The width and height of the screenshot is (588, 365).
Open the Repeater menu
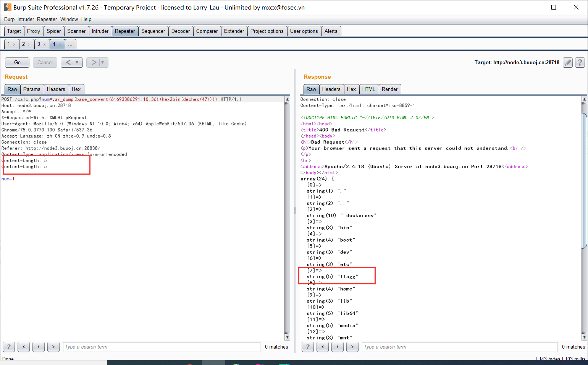pos(47,19)
